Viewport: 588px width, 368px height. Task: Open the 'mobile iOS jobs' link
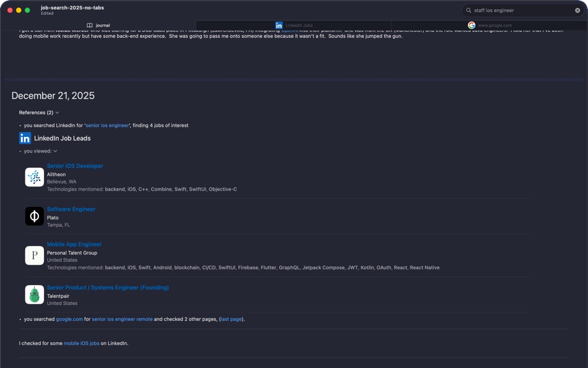tap(81, 343)
